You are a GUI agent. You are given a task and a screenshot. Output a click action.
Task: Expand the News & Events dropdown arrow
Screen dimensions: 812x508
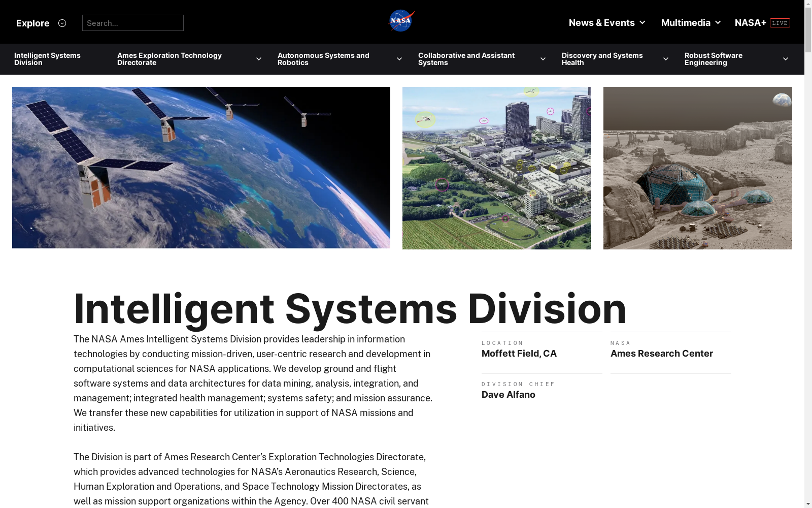[642, 22]
